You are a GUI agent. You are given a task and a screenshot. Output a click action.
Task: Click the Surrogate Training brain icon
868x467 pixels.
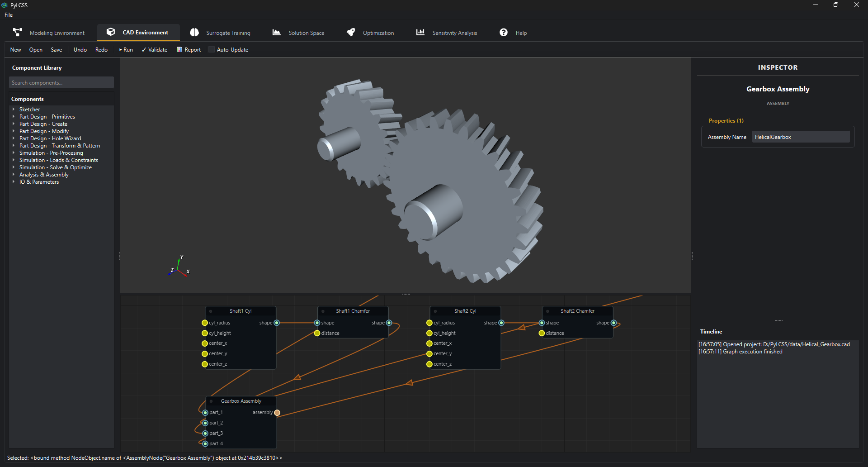click(194, 32)
